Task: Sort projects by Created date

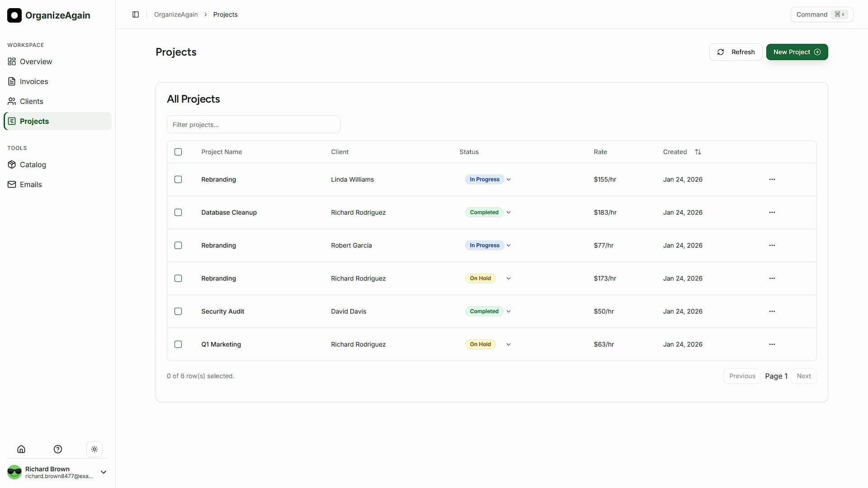Action: 698,152
